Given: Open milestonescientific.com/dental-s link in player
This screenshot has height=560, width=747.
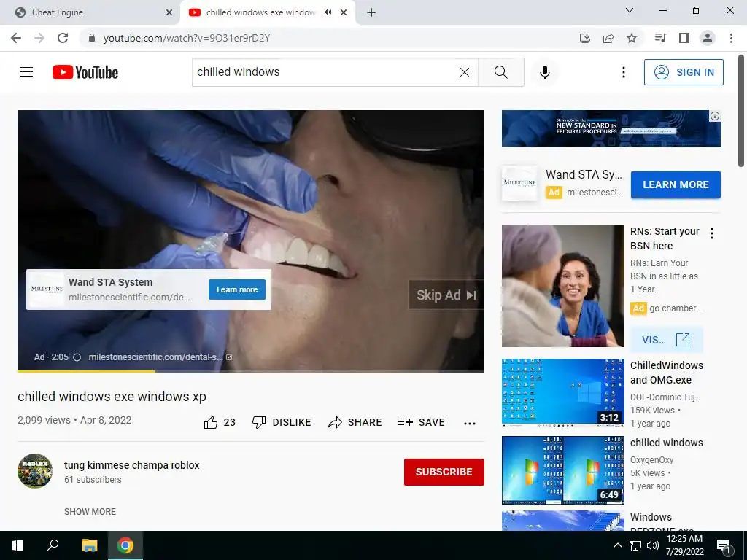Looking at the screenshot, I should 160,357.
